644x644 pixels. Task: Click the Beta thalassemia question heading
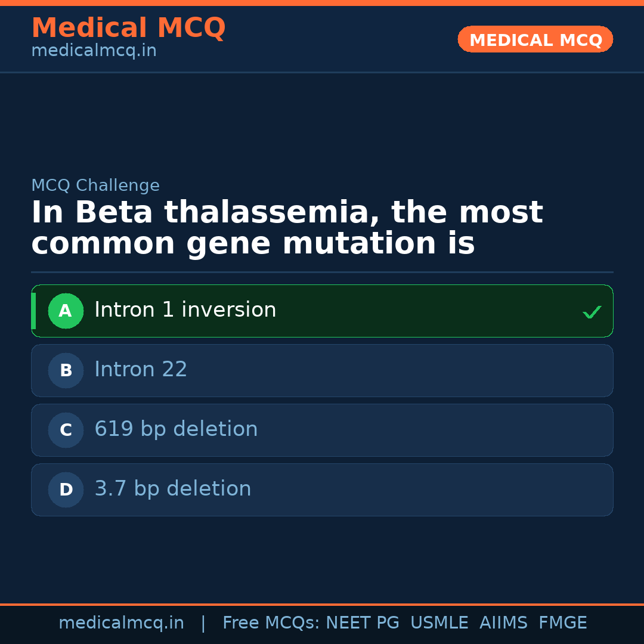[x=286, y=228]
